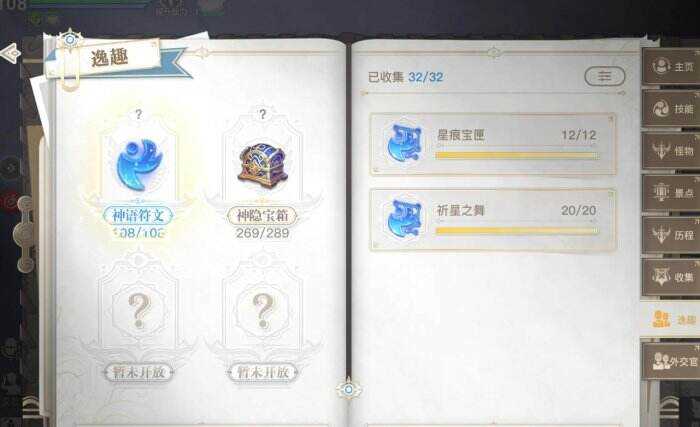Viewport: 700px width, 427px height.
Task: Click the blue rune icon in 星痕宝匣 row
Action: (x=404, y=143)
